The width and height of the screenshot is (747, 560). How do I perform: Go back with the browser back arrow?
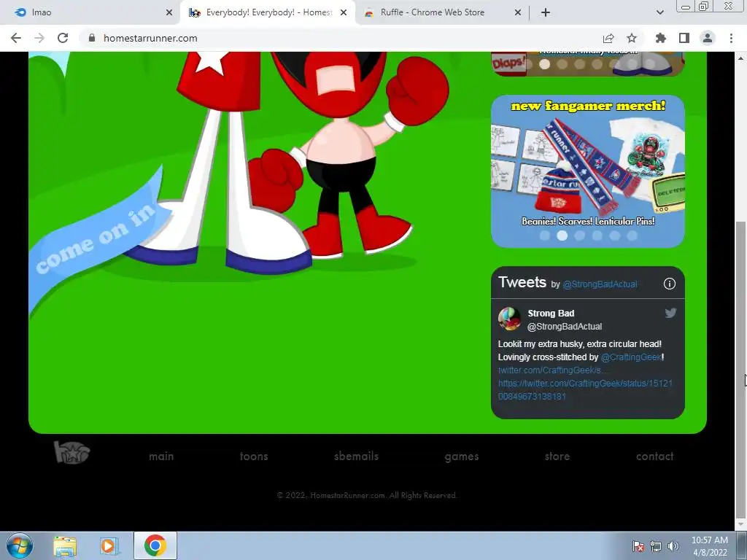[x=16, y=38]
